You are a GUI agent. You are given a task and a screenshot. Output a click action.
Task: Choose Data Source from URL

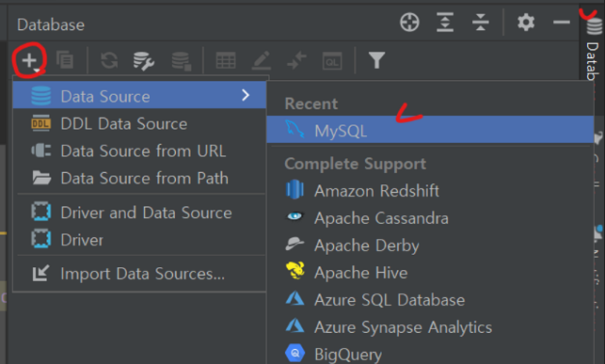point(139,150)
